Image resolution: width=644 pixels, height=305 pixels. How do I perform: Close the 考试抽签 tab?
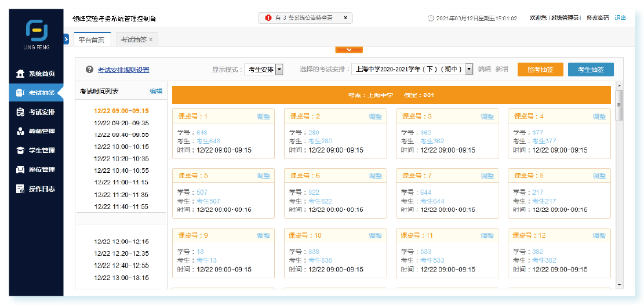tap(151, 39)
